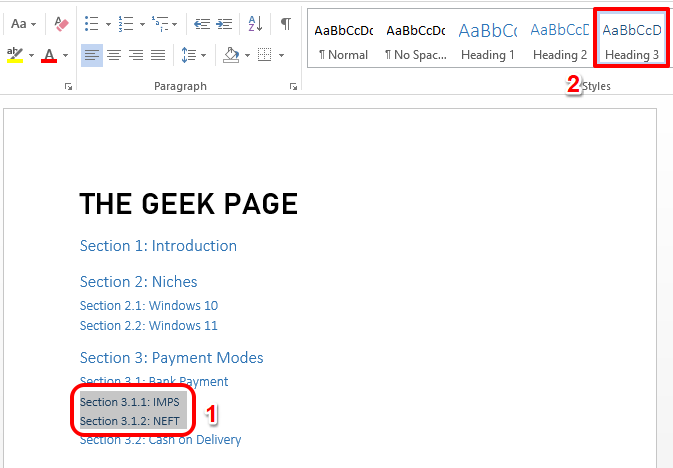This screenshot has height=468, width=673.
Task: Expand the line spacing dropdown arrow
Action: tap(203, 55)
